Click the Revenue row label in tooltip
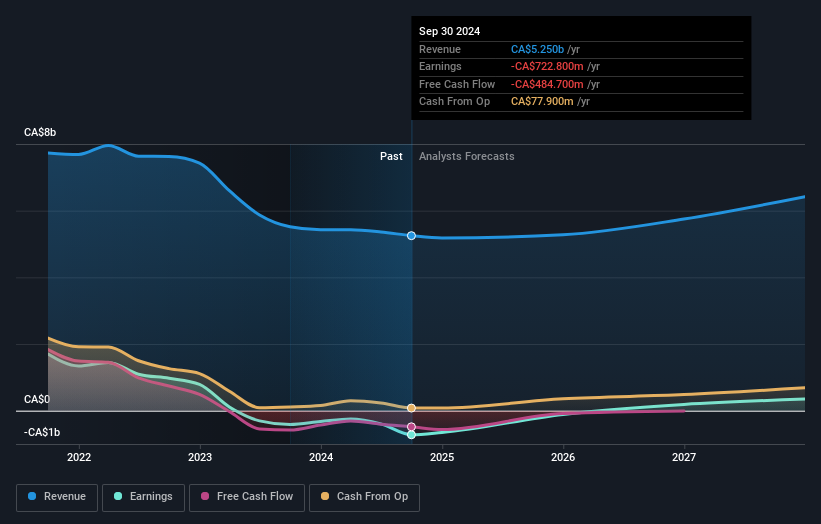This screenshot has width=821, height=524. click(440, 49)
